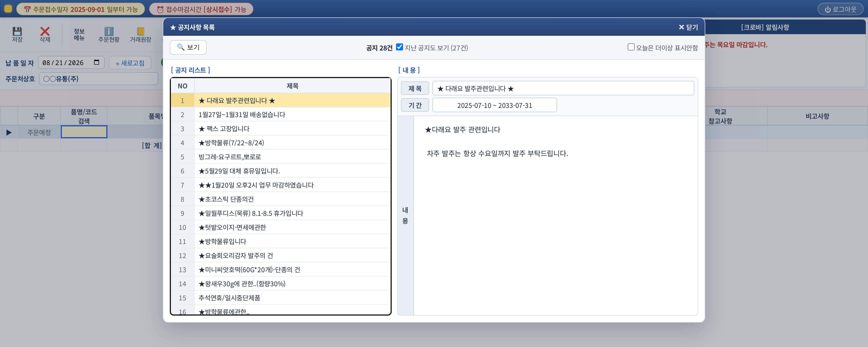868x347 pixels.
Task: Select notice ★초코스틱 단종의건
Action: tap(281, 200)
